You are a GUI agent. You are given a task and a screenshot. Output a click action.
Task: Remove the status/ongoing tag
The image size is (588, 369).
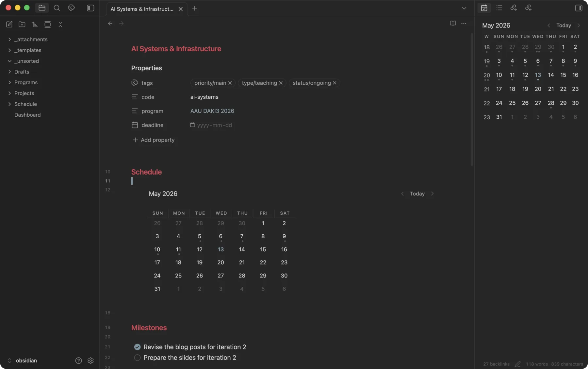[x=335, y=83]
